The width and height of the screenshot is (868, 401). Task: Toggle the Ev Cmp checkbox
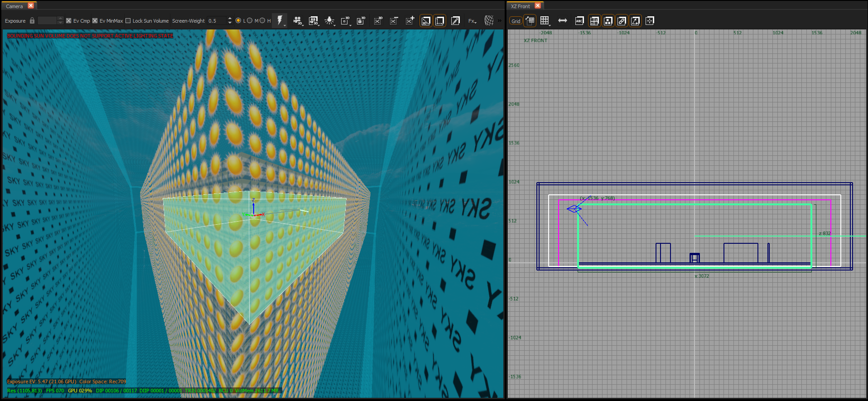(69, 21)
